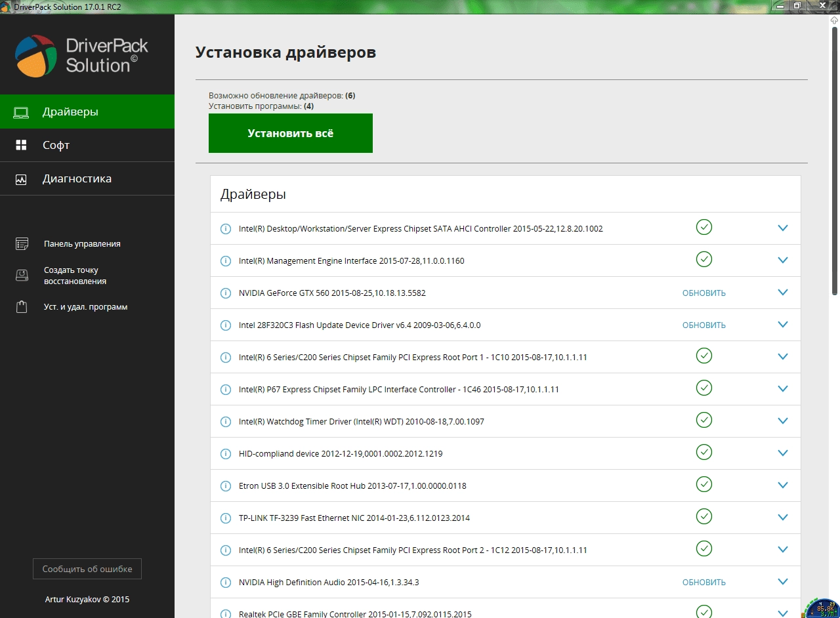The width and height of the screenshot is (840, 618).
Task: Click the Artur Kuzyakov © 2015 credit text
Action: pyautogui.click(x=87, y=600)
